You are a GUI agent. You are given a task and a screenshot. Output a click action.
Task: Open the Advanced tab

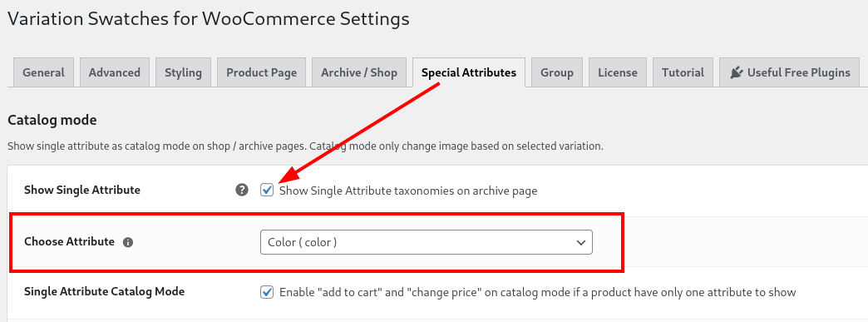click(x=115, y=72)
